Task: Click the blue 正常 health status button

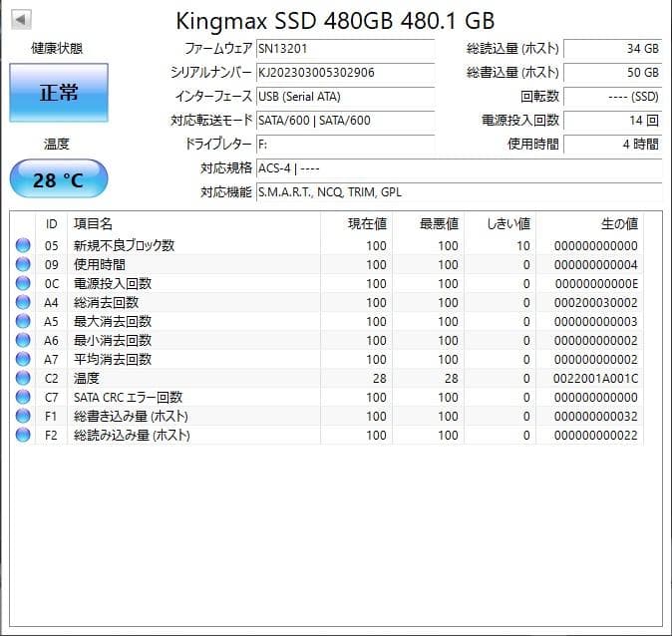Action: pos(59,93)
